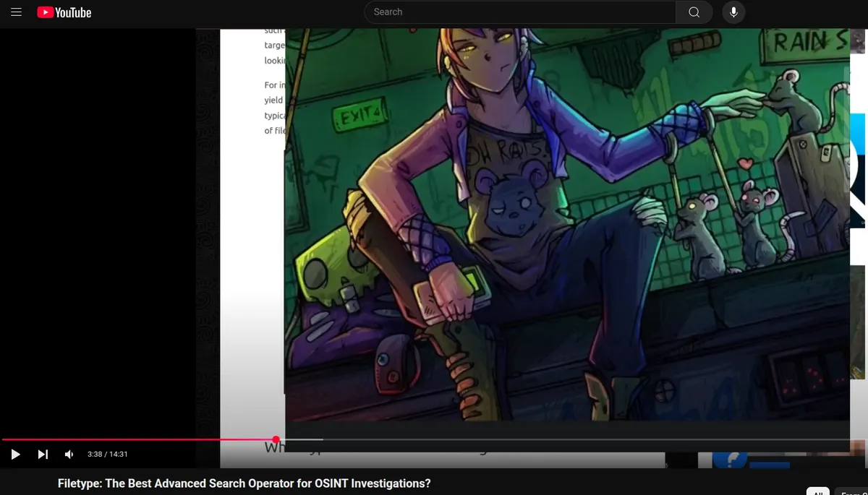Click the 3:38 / 14:31 time display
Viewport: 868px width, 495px height.
pos(107,454)
